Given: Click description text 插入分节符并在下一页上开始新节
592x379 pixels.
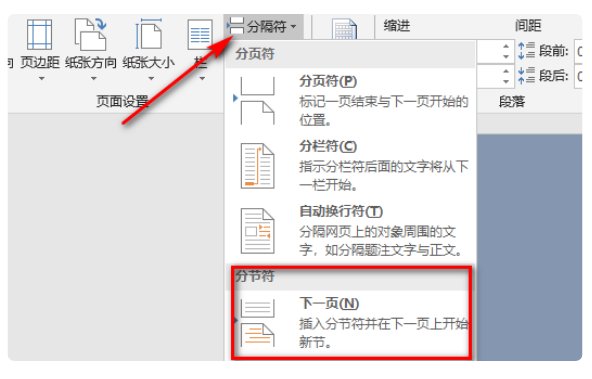Looking at the screenshot, I should [384, 333].
